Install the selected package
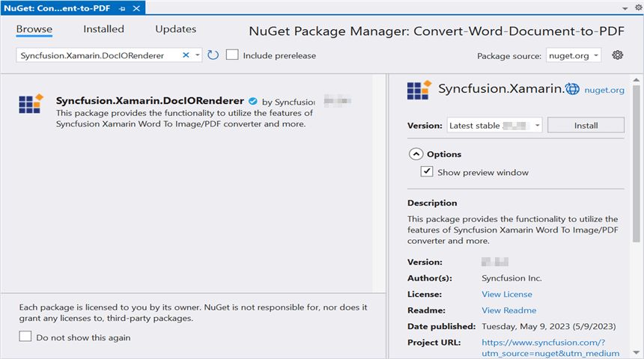 pos(586,125)
